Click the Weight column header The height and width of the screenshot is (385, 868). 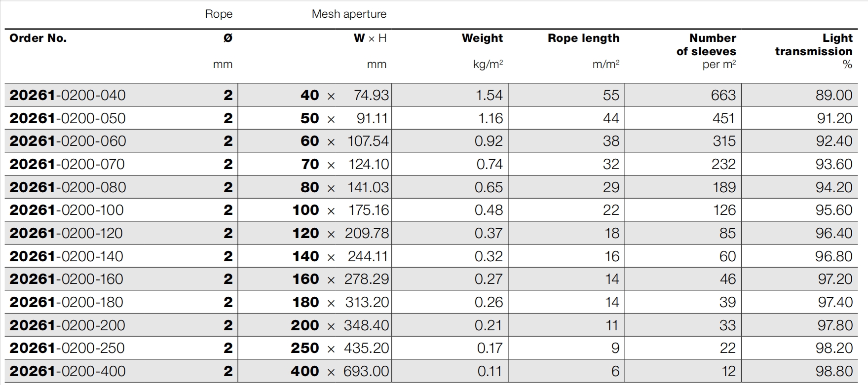(482, 38)
